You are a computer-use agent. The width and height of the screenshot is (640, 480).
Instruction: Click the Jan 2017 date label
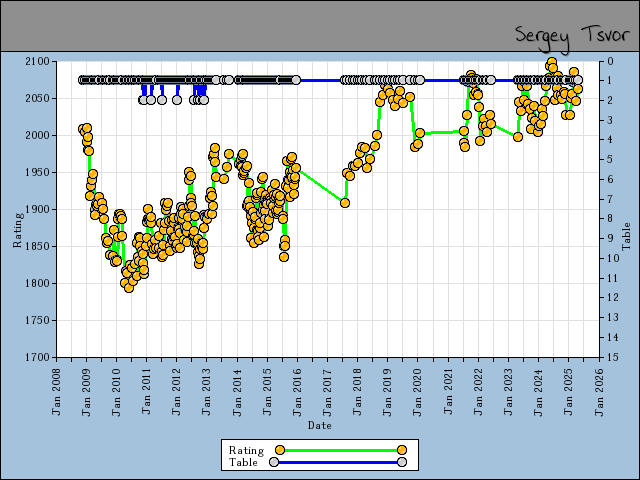[328, 392]
